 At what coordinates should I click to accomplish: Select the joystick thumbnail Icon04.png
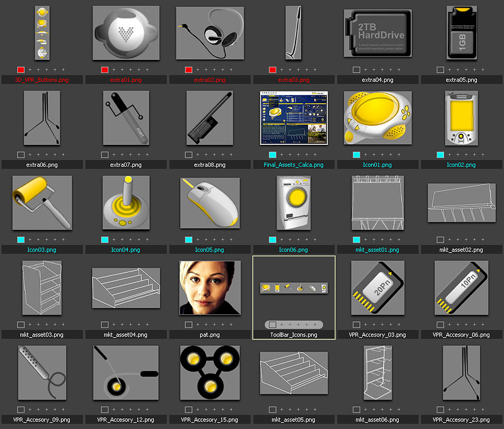[x=125, y=202]
